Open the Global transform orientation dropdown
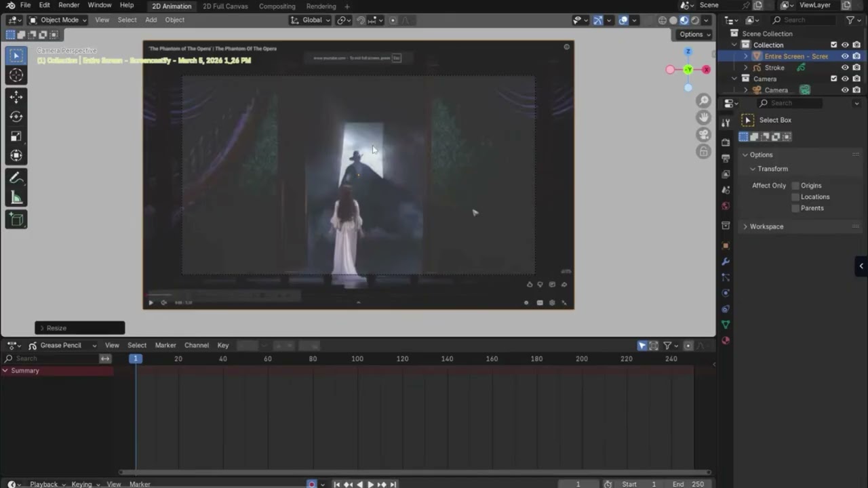Viewport: 868px width, 488px height. tap(311, 20)
